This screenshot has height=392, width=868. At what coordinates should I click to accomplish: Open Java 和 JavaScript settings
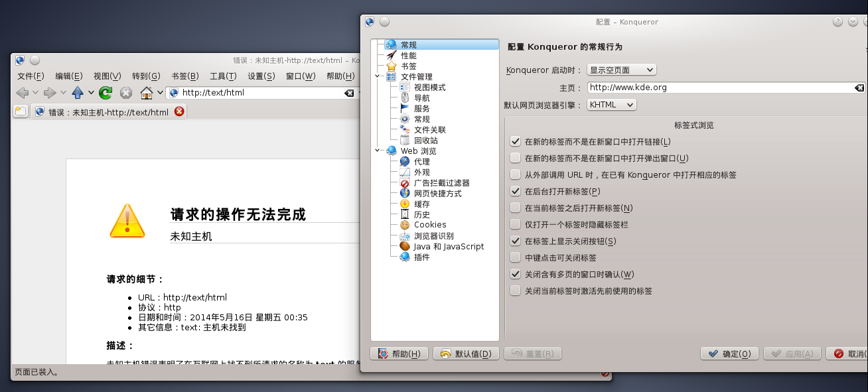[x=449, y=247]
